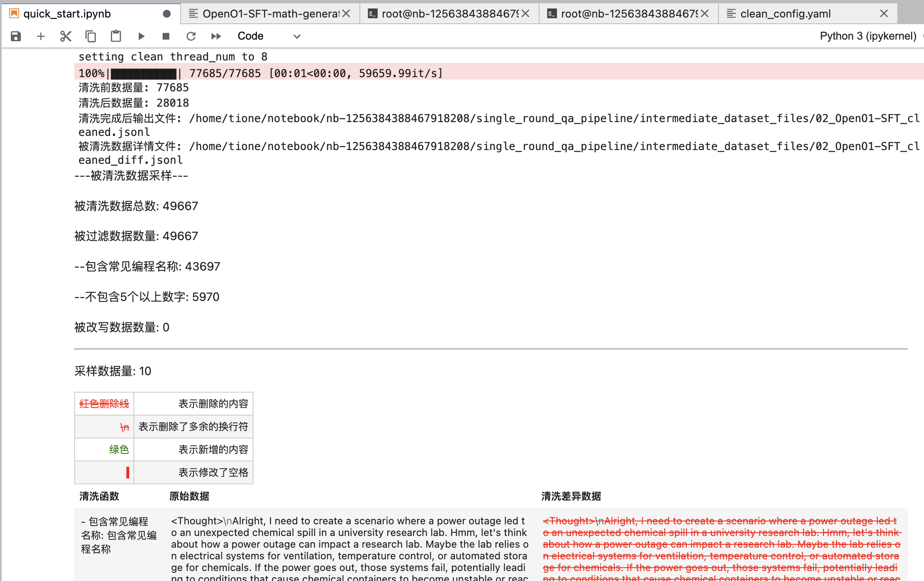Copy the selected cell

90,36
